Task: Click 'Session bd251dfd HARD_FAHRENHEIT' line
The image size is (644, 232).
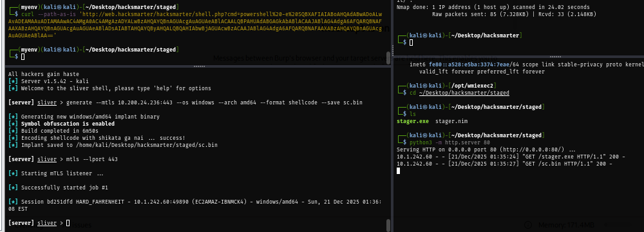Action: tap(194, 206)
